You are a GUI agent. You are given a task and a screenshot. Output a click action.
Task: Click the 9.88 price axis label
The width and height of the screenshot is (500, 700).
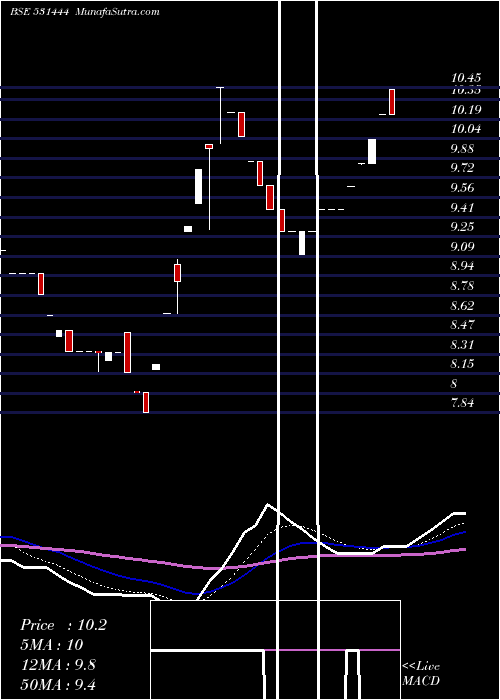[x=462, y=149]
